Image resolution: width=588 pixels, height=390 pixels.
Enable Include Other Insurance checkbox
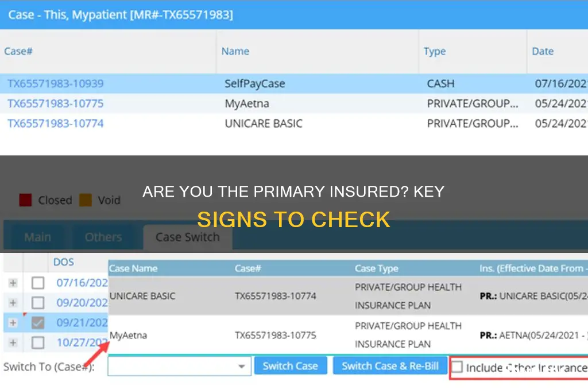(457, 367)
